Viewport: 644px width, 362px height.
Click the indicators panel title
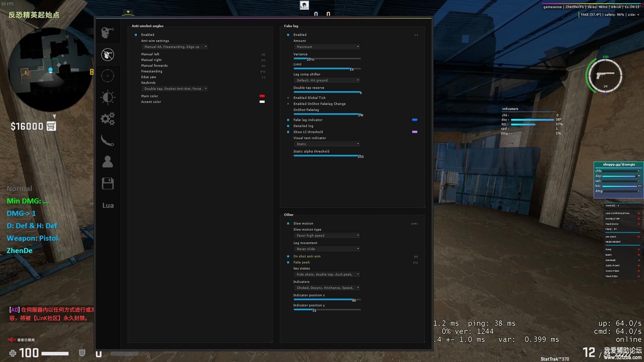tap(510, 109)
